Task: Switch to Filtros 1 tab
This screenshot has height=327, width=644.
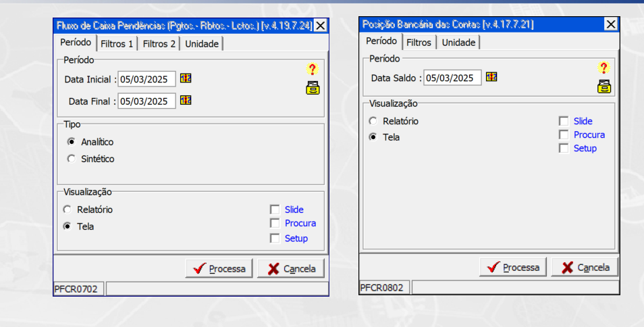Action: [x=117, y=44]
